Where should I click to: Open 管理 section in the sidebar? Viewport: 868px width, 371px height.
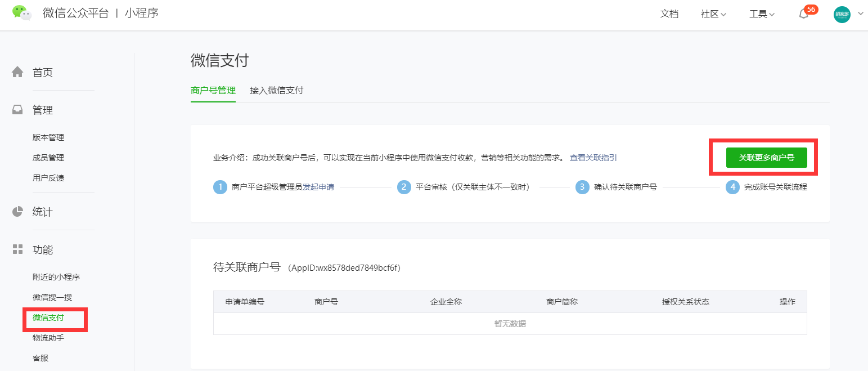[43, 110]
